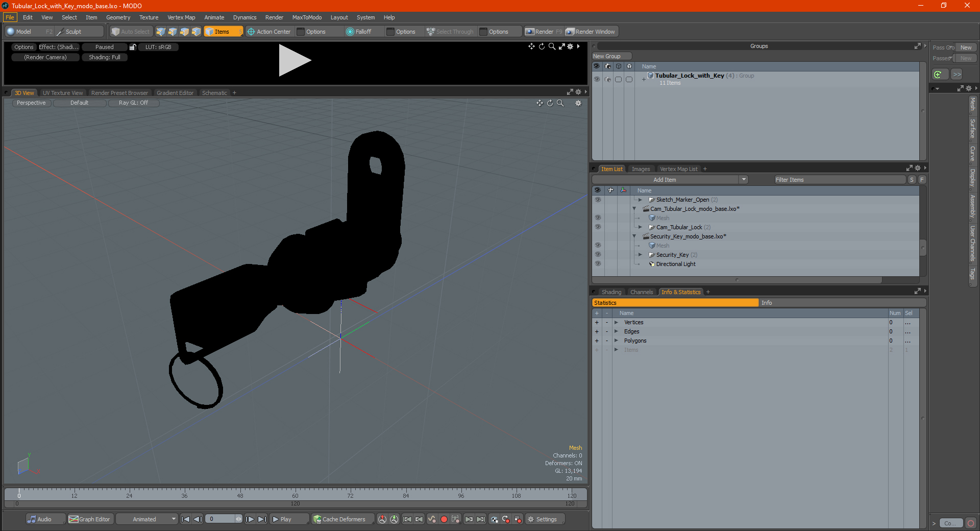The width and height of the screenshot is (980, 531).
Task: Click the red record key button
Action: pos(444,519)
